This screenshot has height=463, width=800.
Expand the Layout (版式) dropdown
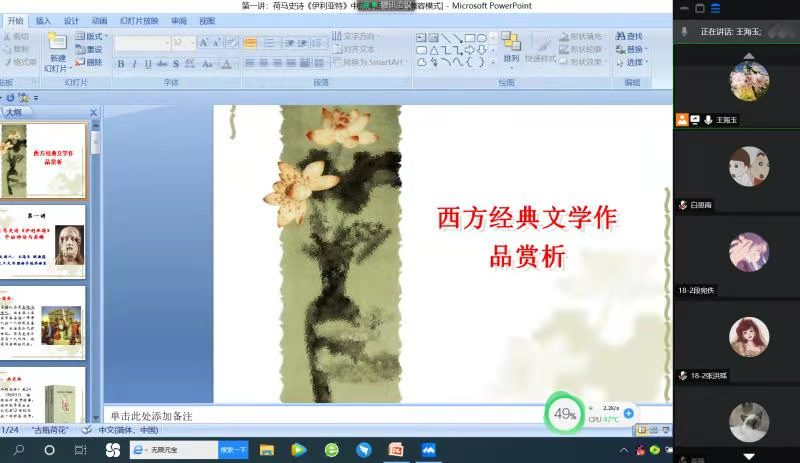pos(89,36)
